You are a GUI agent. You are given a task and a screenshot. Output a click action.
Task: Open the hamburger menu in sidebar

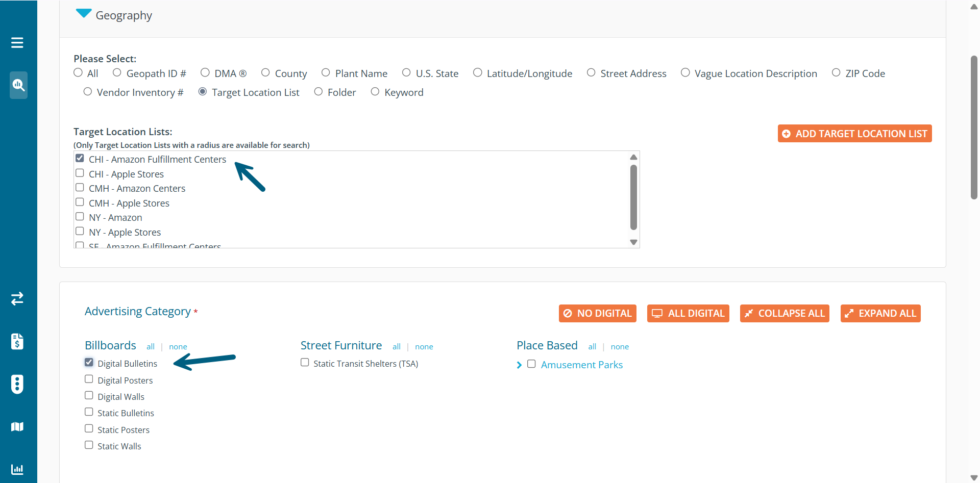click(x=17, y=43)
